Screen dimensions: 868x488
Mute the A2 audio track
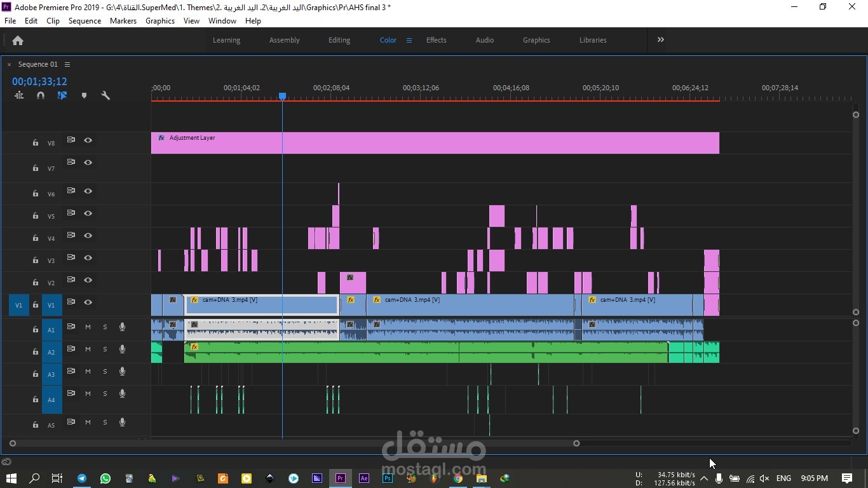(88, 349)
